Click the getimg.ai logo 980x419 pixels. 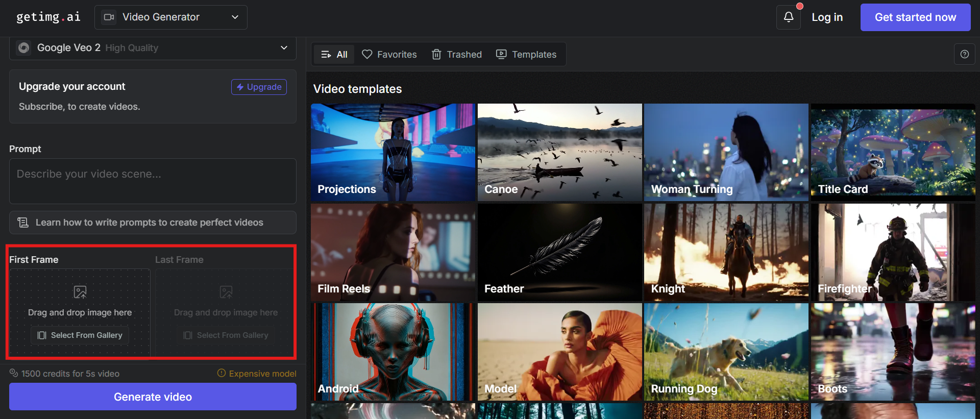pos(48,17)
